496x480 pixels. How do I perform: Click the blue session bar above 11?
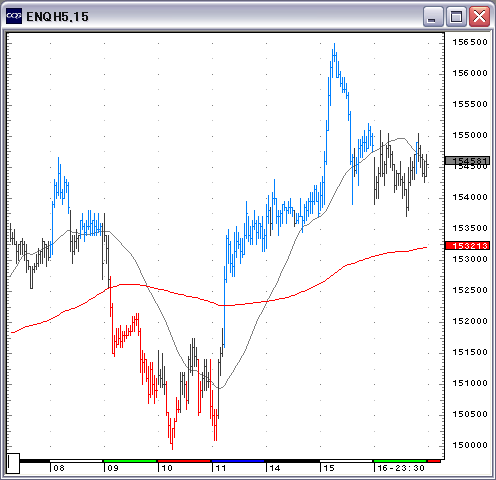tap(238, 461)
